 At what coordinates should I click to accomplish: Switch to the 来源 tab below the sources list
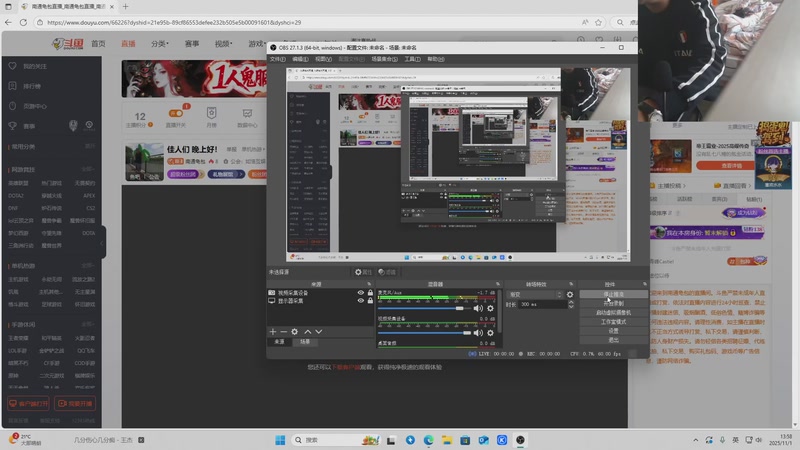point(280,342)
